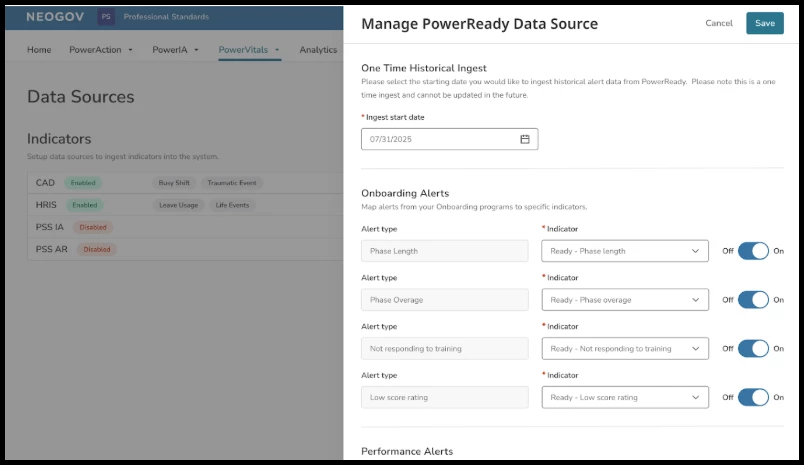
Task: Click the One Time Historical Ingest heading
Action: pos(424,68)
